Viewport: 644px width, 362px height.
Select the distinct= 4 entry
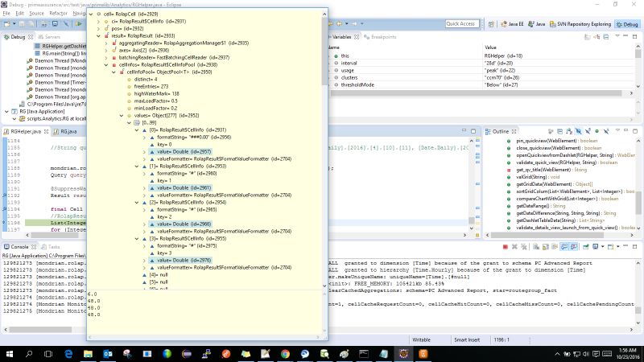click(146, 79)
